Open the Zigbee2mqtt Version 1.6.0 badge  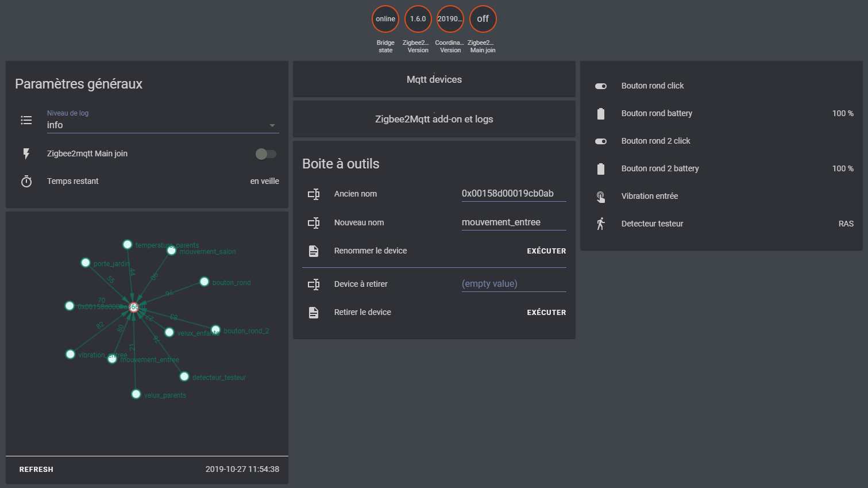click(x=418, y=19)
